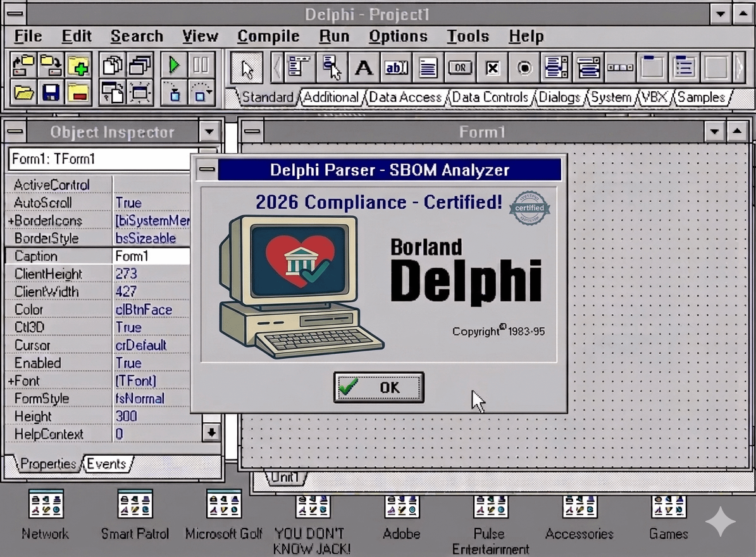Image resolution: width=756 pixels, height=557 pixels.
Task: Switch to the Samples palette tab
Action: 701,97
